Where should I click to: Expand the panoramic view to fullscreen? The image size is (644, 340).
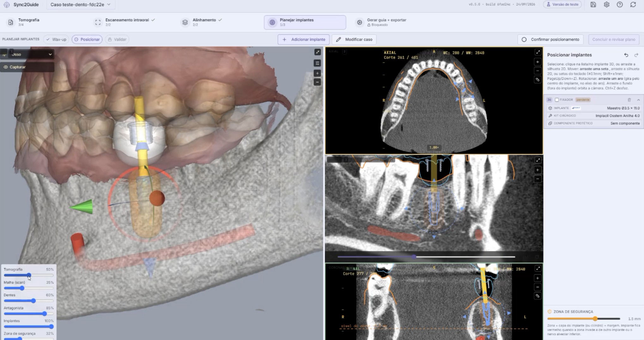click(x=537, y=160)
